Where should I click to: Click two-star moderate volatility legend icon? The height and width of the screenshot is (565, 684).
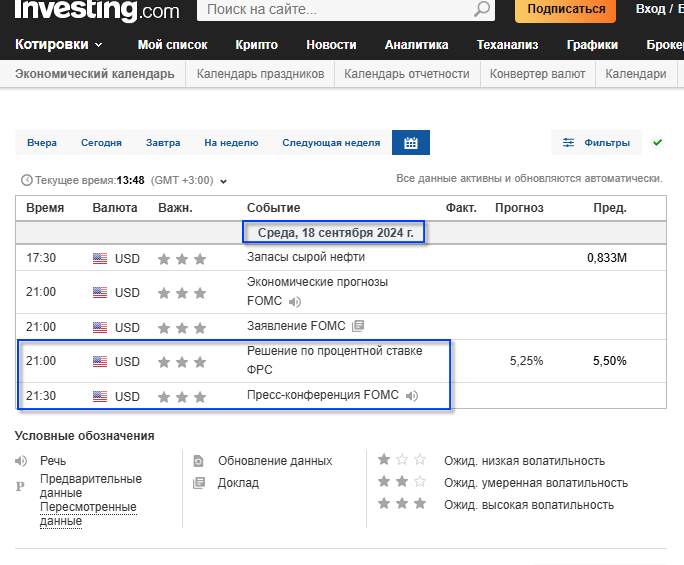402,481
